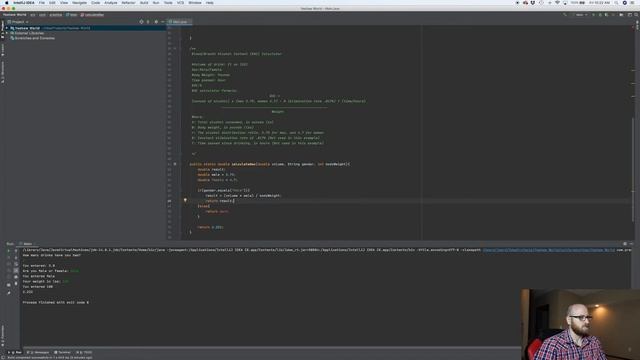This screenshot has width=640, height=360.
Task: Open the VCS menu
Action: [x=180, y=2]
